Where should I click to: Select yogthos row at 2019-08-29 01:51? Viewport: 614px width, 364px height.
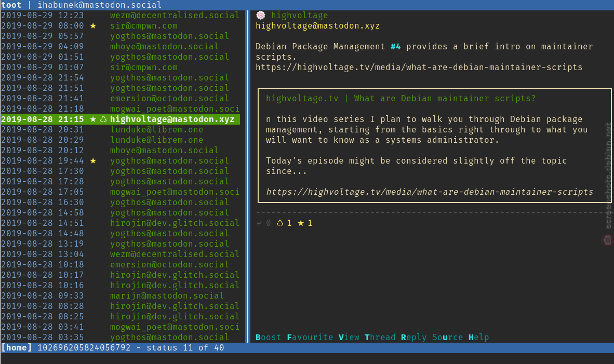pyautogui.click(x=120, y=57)
